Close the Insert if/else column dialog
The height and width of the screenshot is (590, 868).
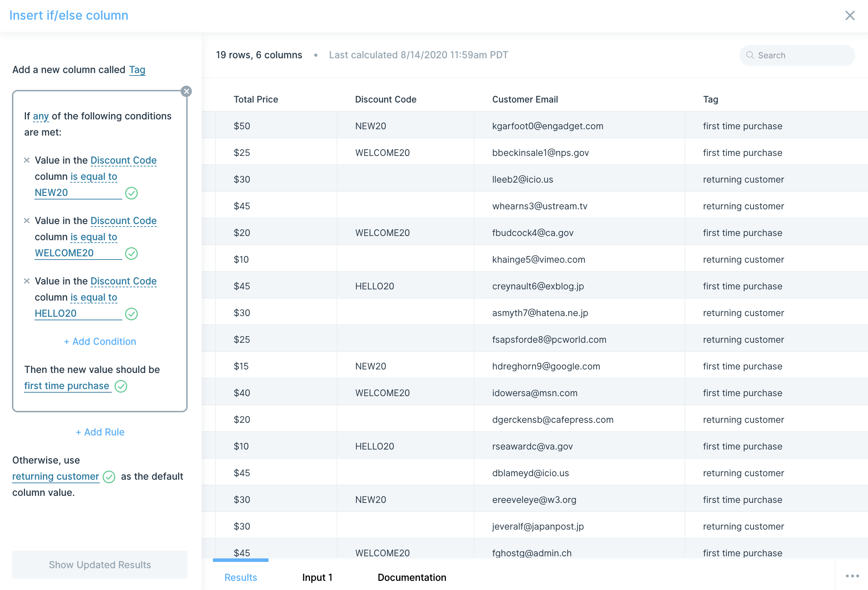[850, 15]
